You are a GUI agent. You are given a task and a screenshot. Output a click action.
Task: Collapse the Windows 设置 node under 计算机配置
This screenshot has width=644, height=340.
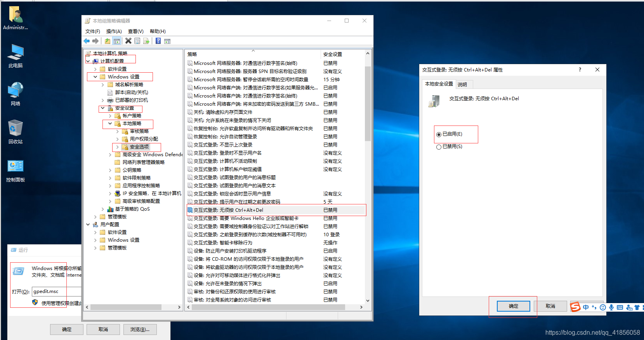pyautogui.click(x=95, y=77)
